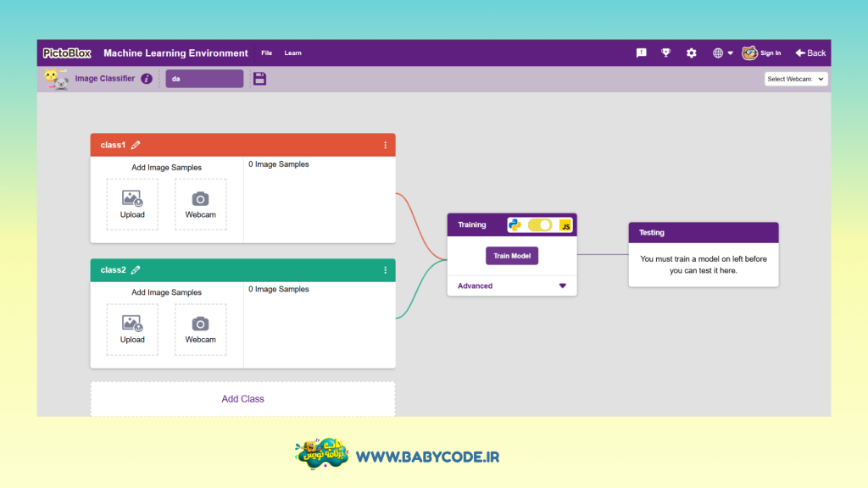
Task: Capture class2 samples with Webcam
Action: pos(200,330)
